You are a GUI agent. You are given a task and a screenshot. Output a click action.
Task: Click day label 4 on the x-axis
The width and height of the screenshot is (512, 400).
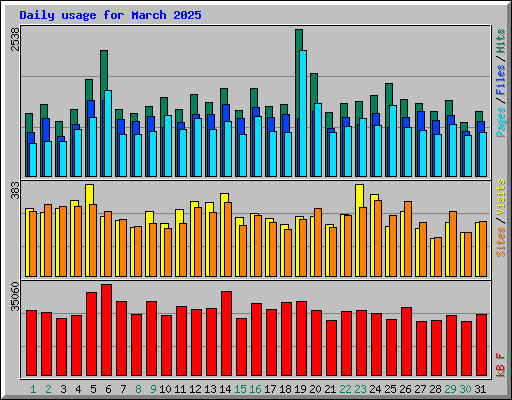[x=78, y=389]
